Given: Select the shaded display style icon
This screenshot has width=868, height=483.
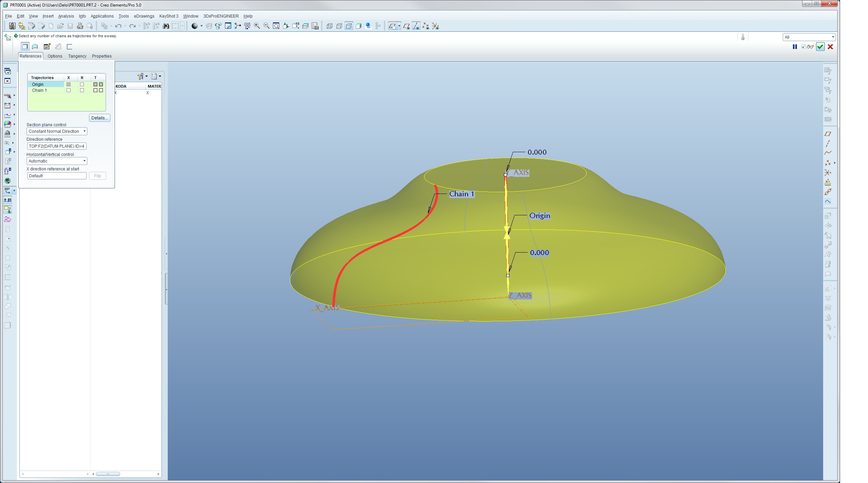Looking at the screenshot, I should [x=359, y=26].
